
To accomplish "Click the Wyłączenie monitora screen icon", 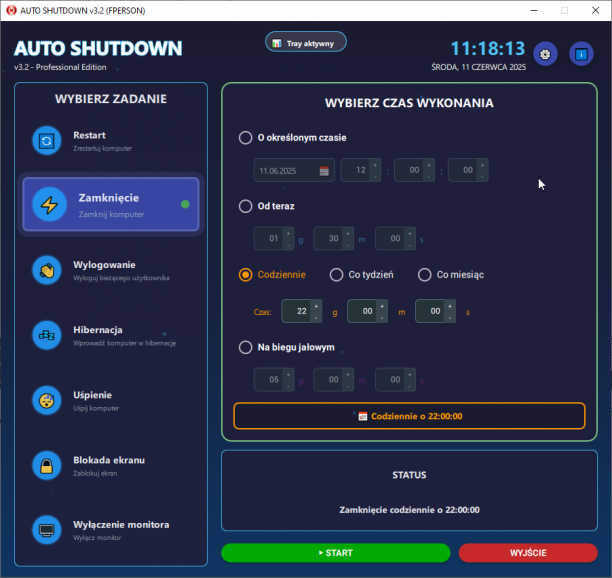I will pyautogui.click(x=46, y=530).
